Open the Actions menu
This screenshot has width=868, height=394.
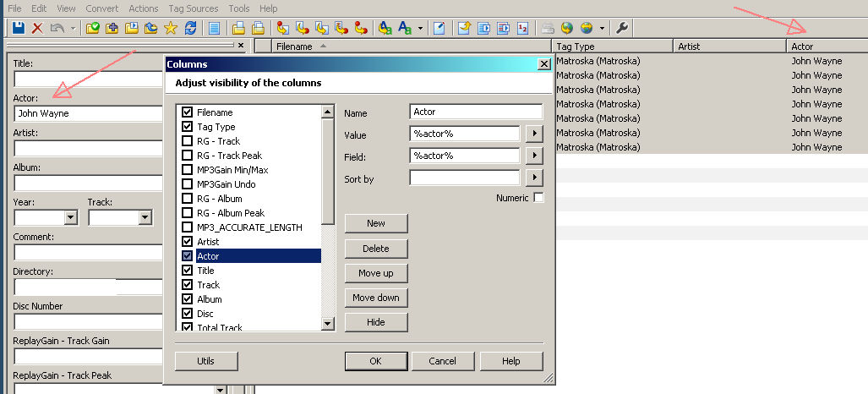coord(144,8)
